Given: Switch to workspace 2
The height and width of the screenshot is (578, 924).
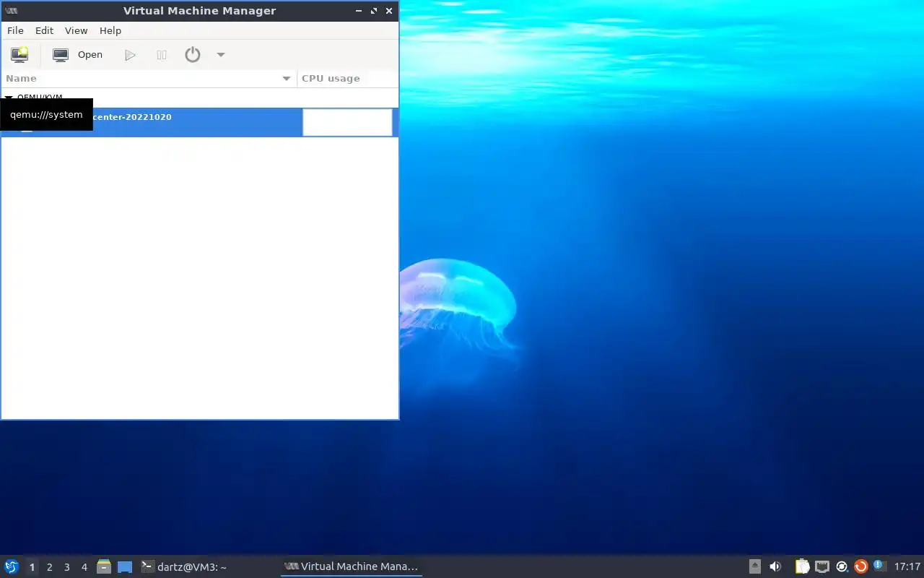Looking at the screenshot, I should pos(49,567).
